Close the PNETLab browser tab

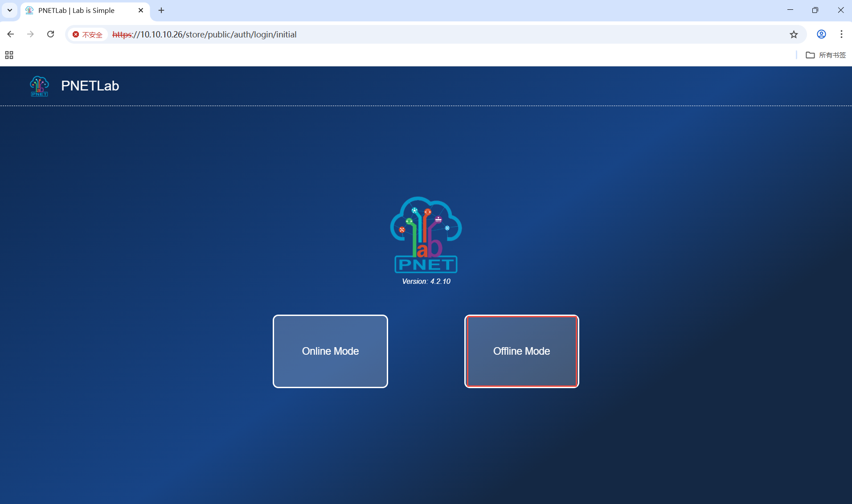click(141, 10)
